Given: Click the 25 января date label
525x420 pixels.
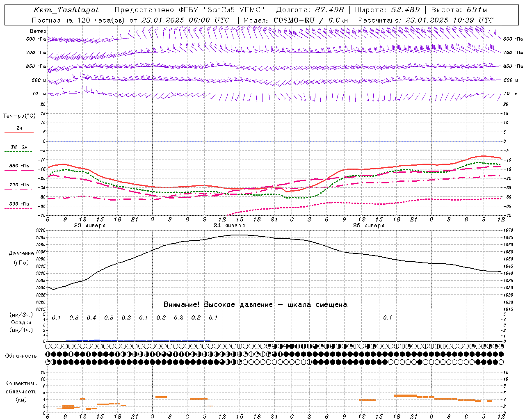Looking at the screenshot, I should (368, 226).
